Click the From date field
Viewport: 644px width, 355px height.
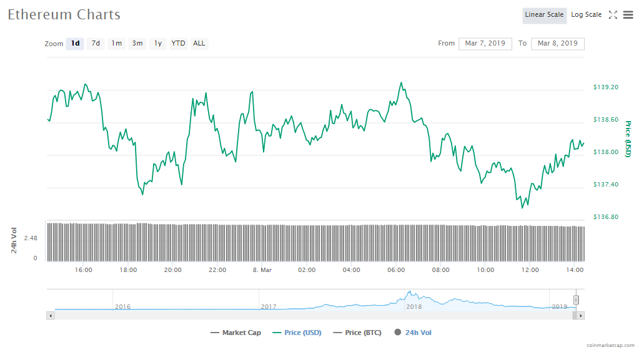pos(485,44)
